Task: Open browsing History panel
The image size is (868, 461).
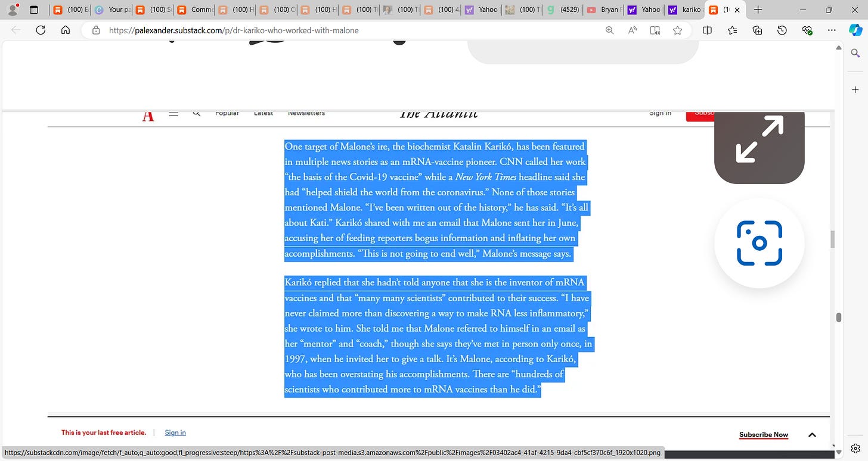Action: pos(782,30)
